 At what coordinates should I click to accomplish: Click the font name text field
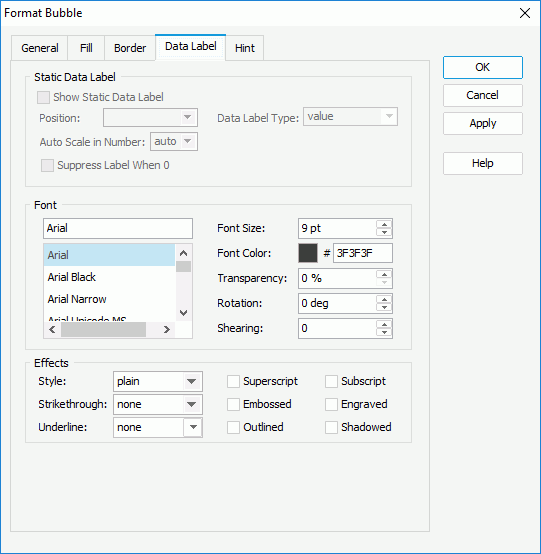point(118,228)
